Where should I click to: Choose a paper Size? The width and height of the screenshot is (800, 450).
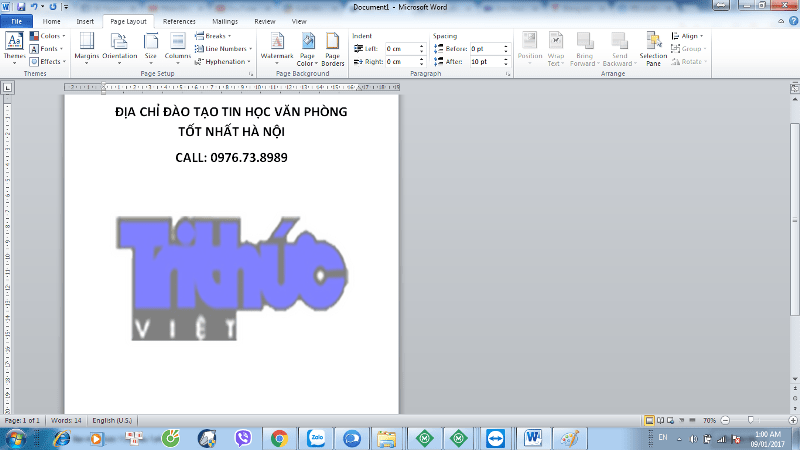(151, 48)
